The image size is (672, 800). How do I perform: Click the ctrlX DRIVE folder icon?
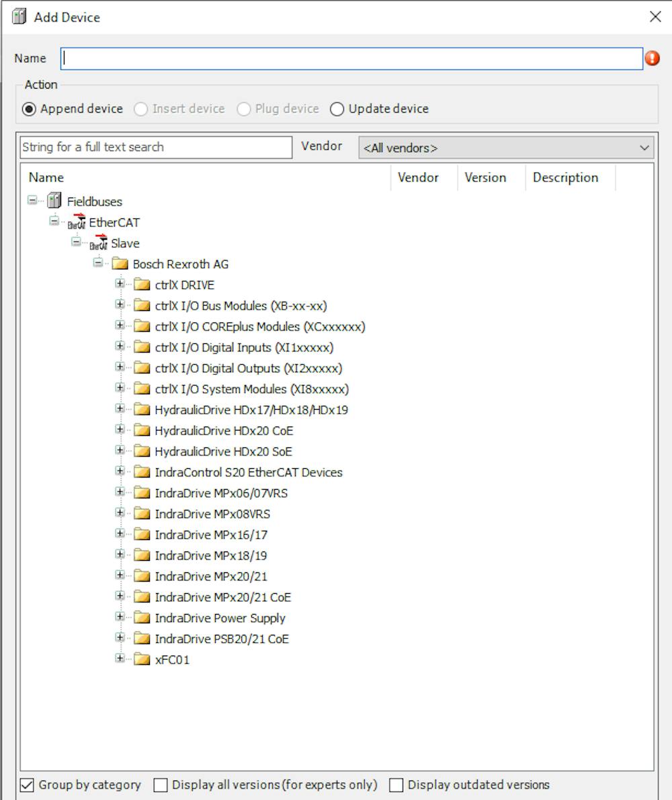pyautogui.click(x=142, y=284)
